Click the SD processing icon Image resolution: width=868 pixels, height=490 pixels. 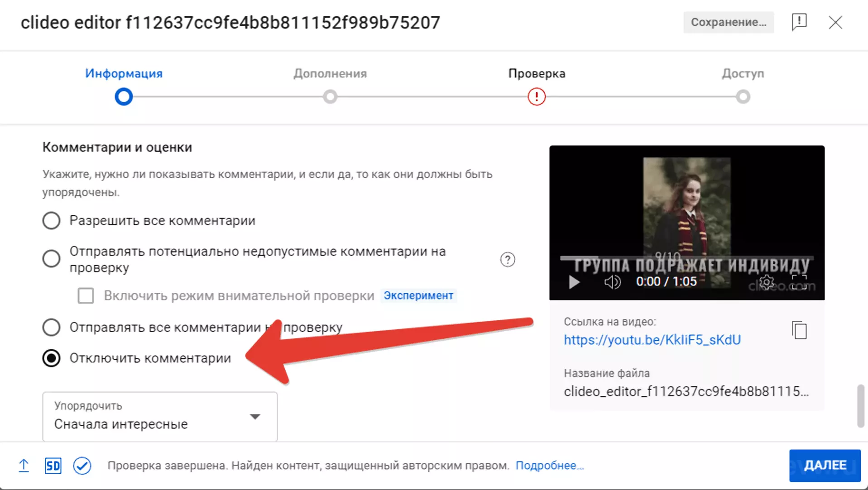(53, 466)
